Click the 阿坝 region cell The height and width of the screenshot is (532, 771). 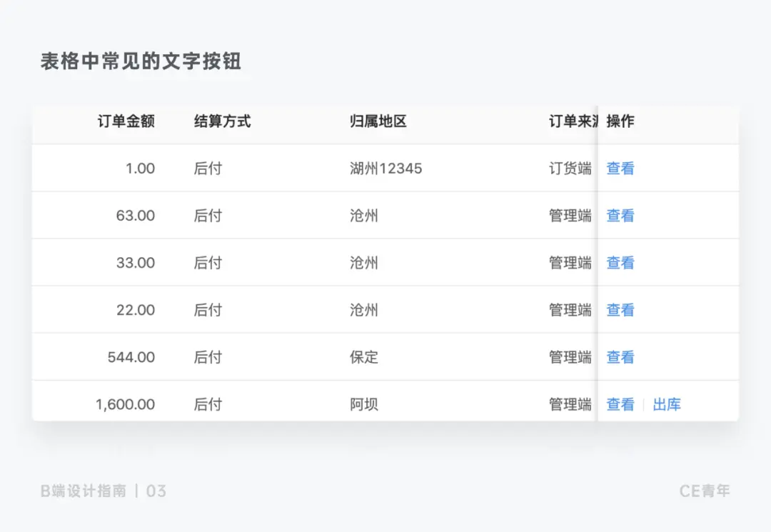click(364, 404)
